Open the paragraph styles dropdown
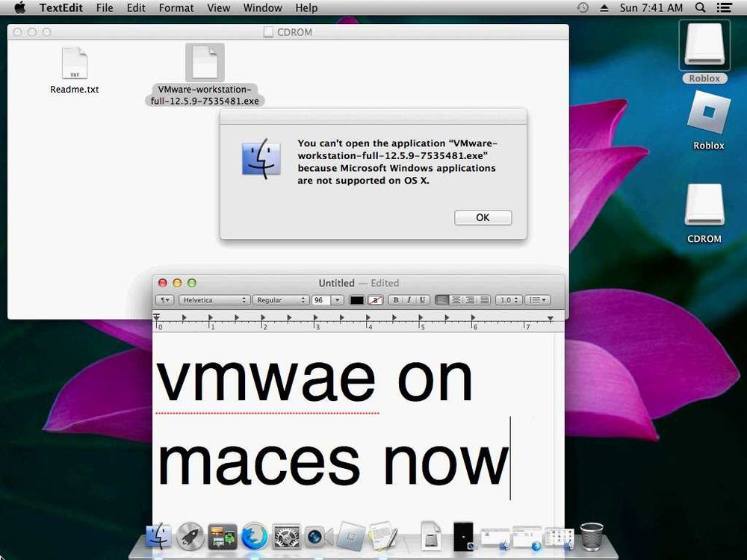747x560 pixels. 165,300
